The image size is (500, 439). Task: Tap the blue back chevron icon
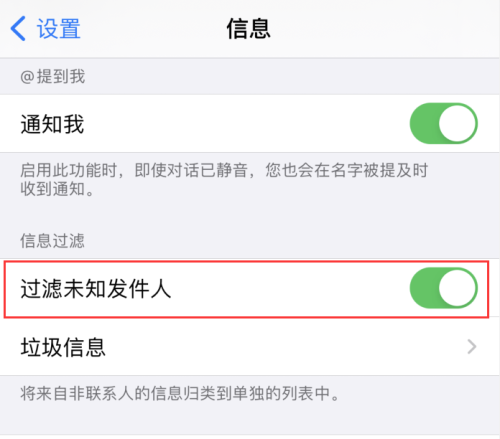pos(18,29)
